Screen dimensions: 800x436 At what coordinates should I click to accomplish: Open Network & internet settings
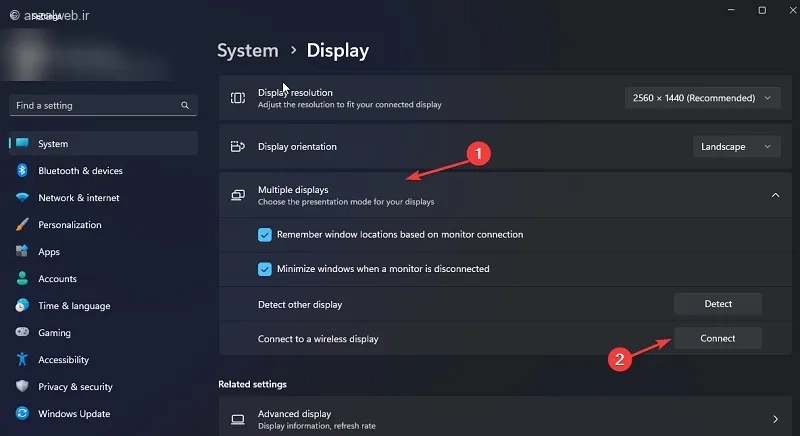104,197
